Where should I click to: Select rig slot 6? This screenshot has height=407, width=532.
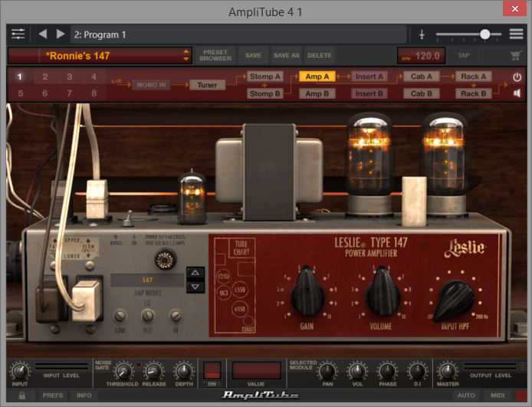pyautogui.click(x=44, y=94)
